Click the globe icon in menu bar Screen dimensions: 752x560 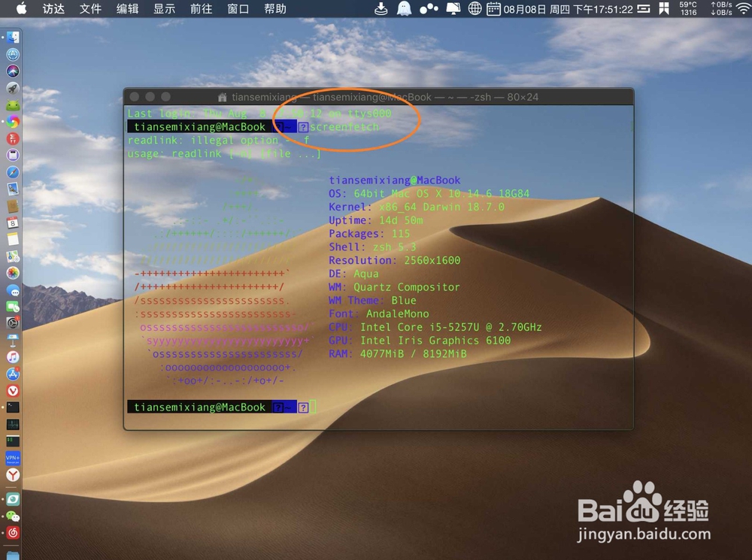coord(475,8)
